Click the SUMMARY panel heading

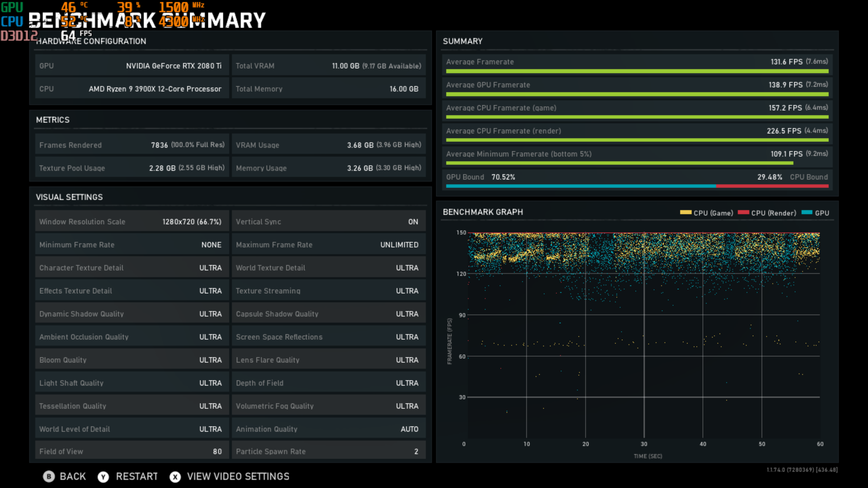[x=462, y=41]
